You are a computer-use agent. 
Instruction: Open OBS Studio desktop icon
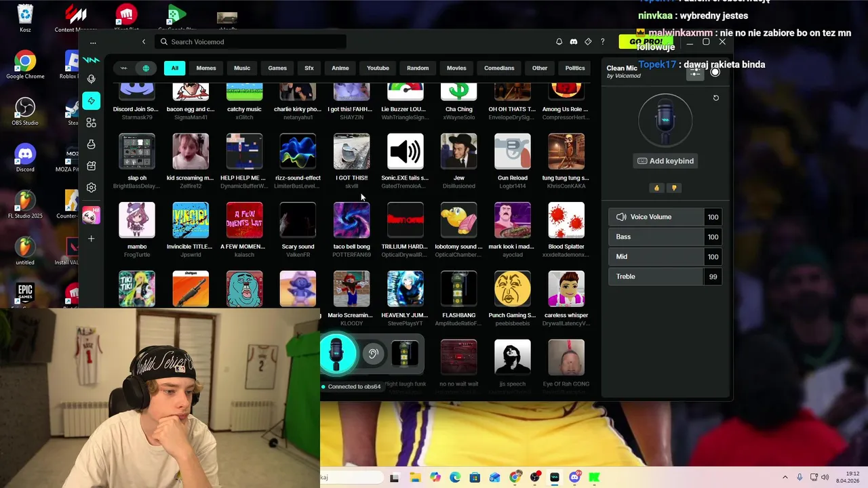coord(25,112)
